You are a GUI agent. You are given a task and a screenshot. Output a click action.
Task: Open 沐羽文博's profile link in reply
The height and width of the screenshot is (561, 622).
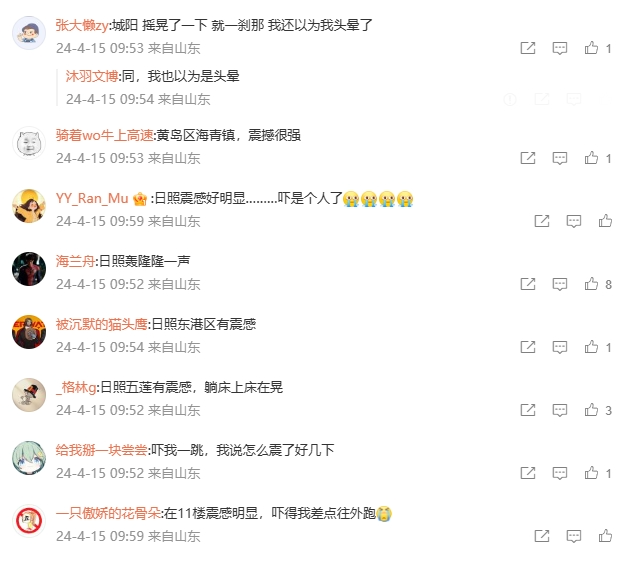[x=92, y=76]
